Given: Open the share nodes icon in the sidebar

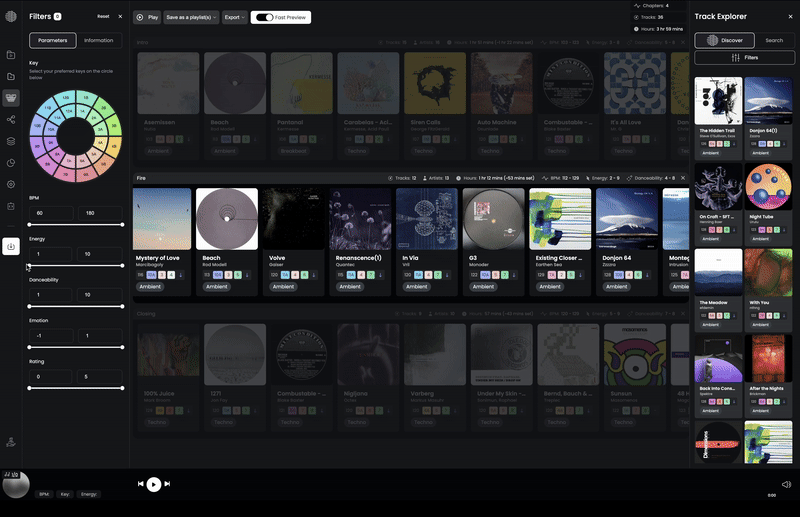Looking at the screenshot, I should [11, 119].
